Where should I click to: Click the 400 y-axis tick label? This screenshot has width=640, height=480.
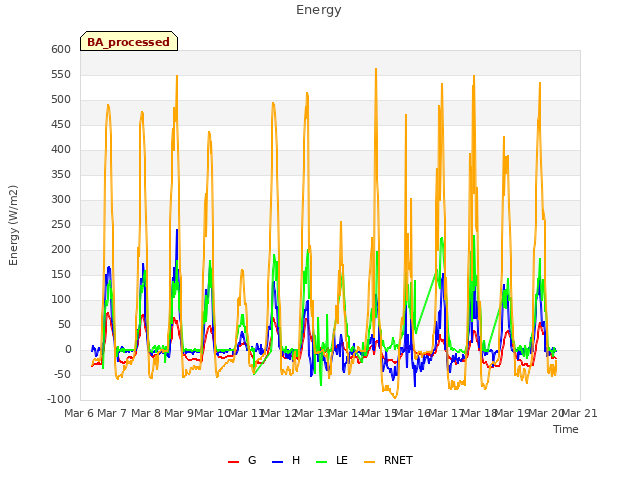[61, 150]
